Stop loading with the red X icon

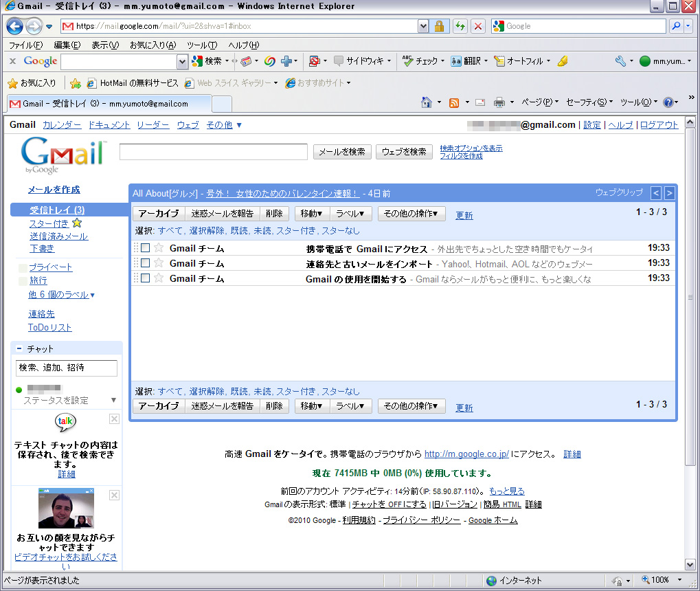pyautogui.click(x=478, y=26)
